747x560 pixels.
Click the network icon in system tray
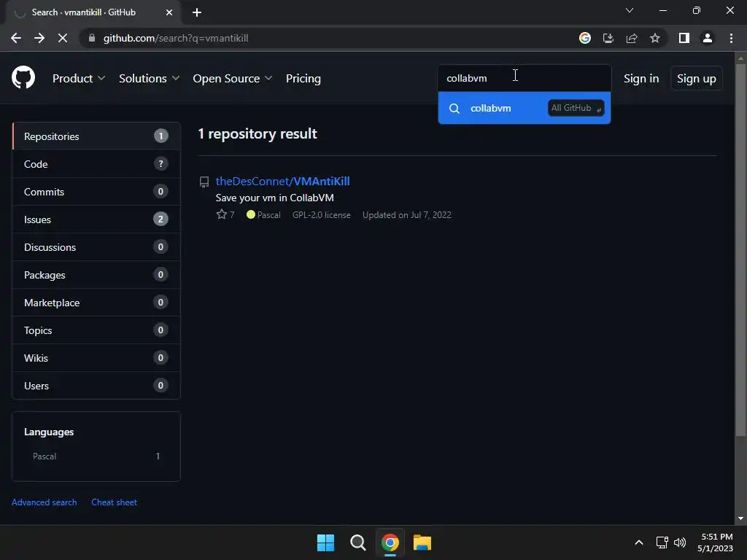coord(662,542)
